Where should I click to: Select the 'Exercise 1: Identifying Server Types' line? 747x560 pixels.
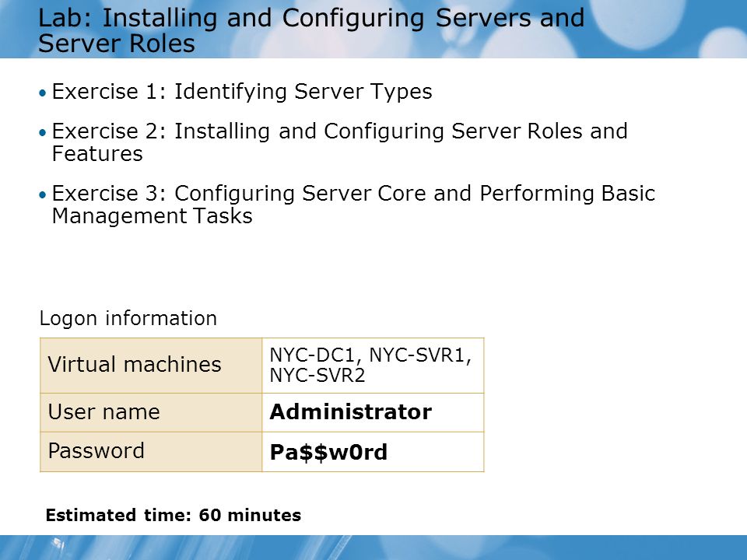click(x=242, y=91)
